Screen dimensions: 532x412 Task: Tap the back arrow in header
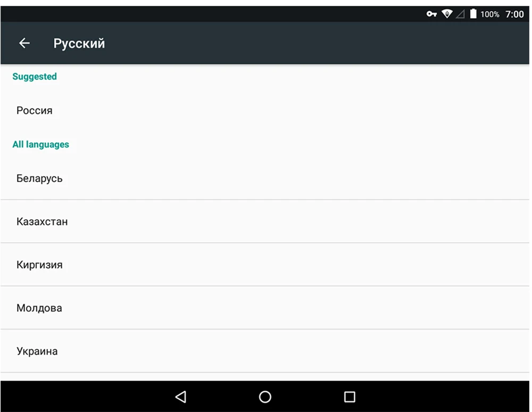(x=24, y=43)
